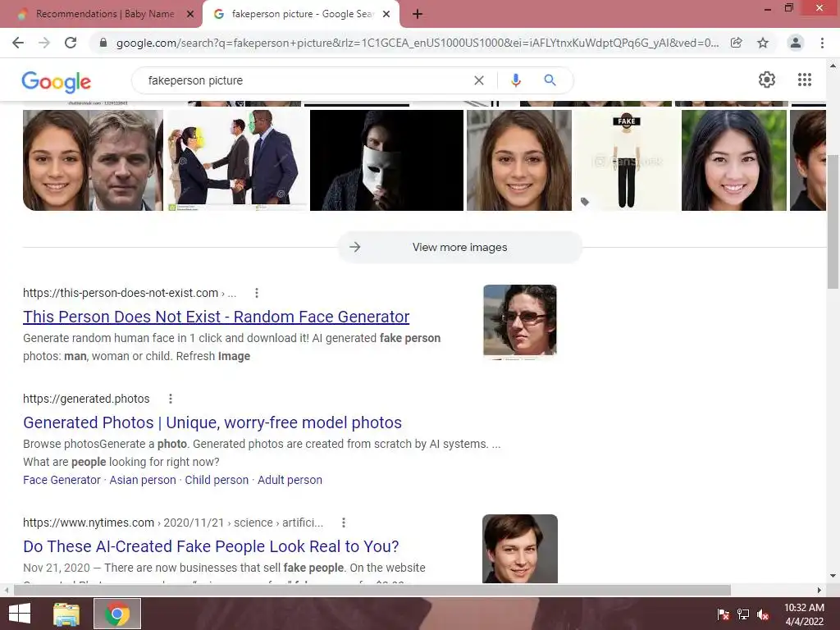Open Chrome's three-dot menu
The width and height of the screenshot is (840, 630).
tap(822, 43)
